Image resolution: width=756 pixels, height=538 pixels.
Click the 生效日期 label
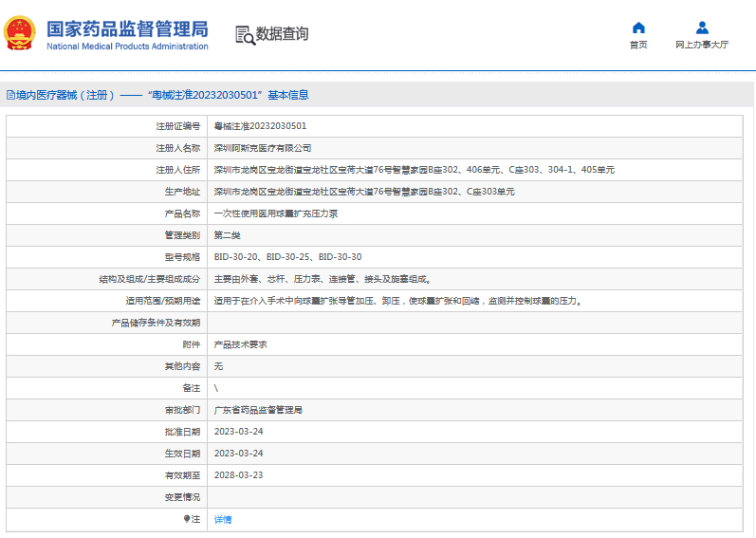(182, 454)
